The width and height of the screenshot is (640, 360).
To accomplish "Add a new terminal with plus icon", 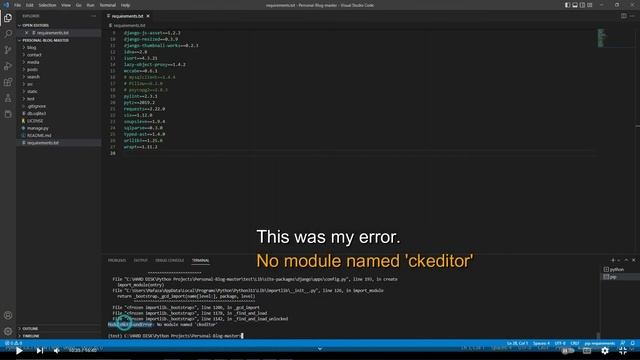I will [x=613, y=260].
